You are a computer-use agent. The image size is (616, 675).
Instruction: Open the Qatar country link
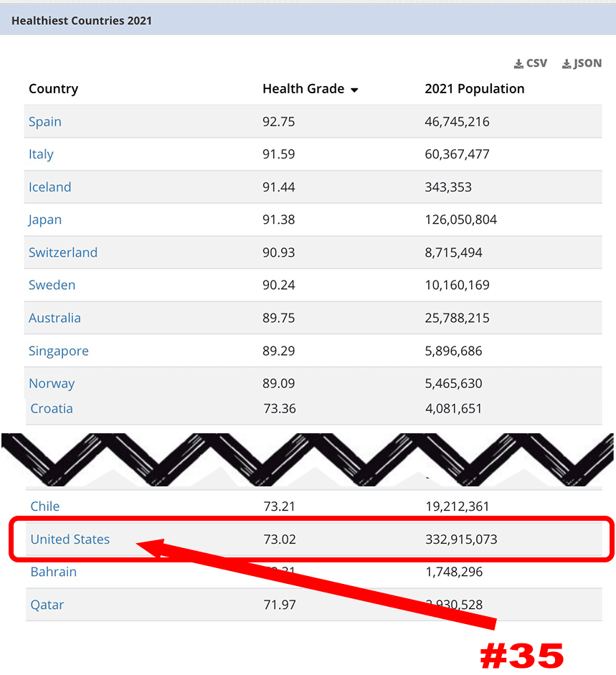tap(47, 605)
